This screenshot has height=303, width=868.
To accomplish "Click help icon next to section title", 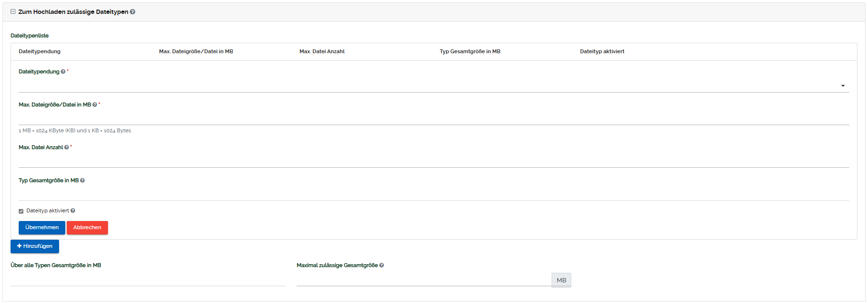I will coord(133,12).
